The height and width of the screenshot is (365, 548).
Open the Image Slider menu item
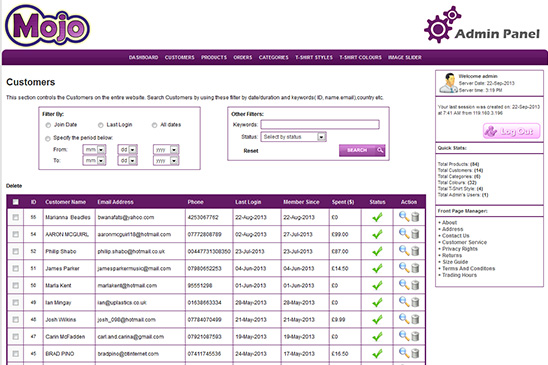click(405, 57)
